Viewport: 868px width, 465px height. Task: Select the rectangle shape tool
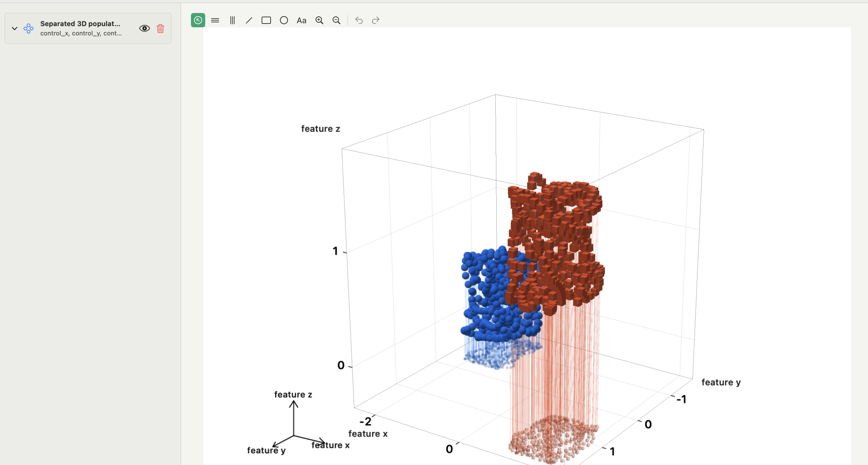pos(266,20)
